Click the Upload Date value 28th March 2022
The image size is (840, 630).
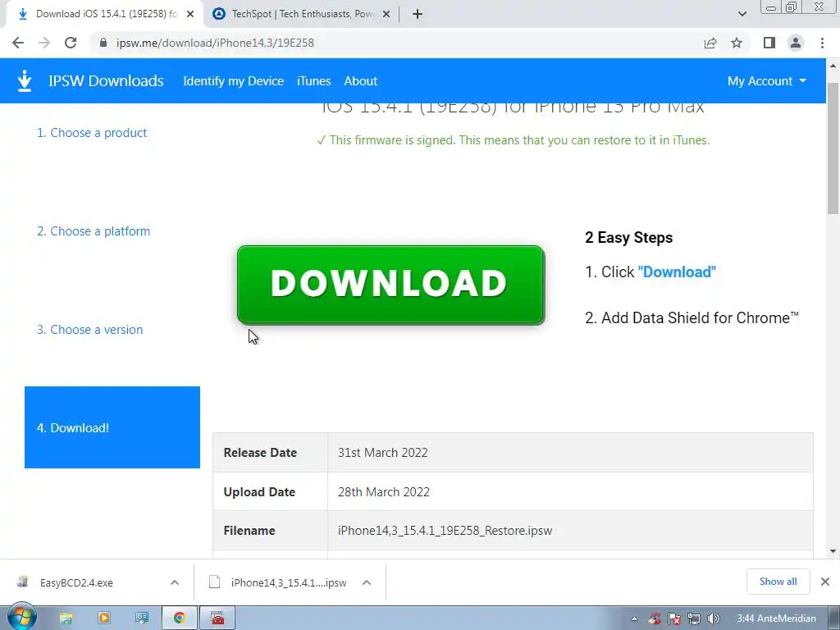pos(384,492)
